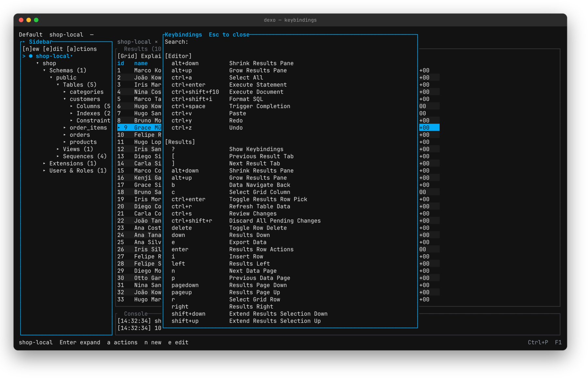This screenshot has height=378, width=588.
Task: Expand the Extensions (1) node
Action: 44,164
